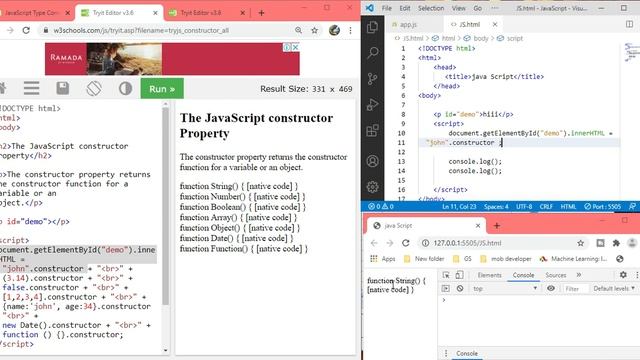This screenshot has width=640, height=360.
Task: Open the VS Code Edit menu
Action: pos(404,8)
